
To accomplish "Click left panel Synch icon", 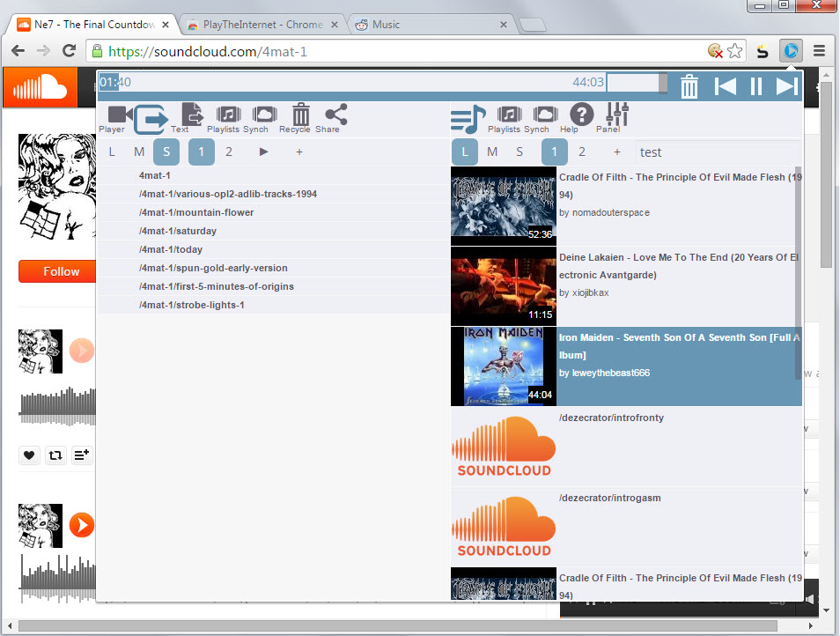I will click(x=265, y=115).
